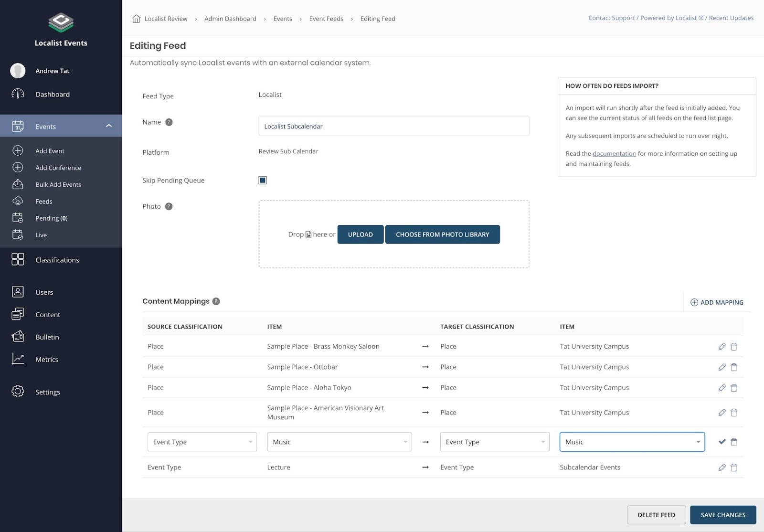This screenshot has width=764, height=532.
Task: Open target classification Event Type dropdown
Action: point(495,442)
